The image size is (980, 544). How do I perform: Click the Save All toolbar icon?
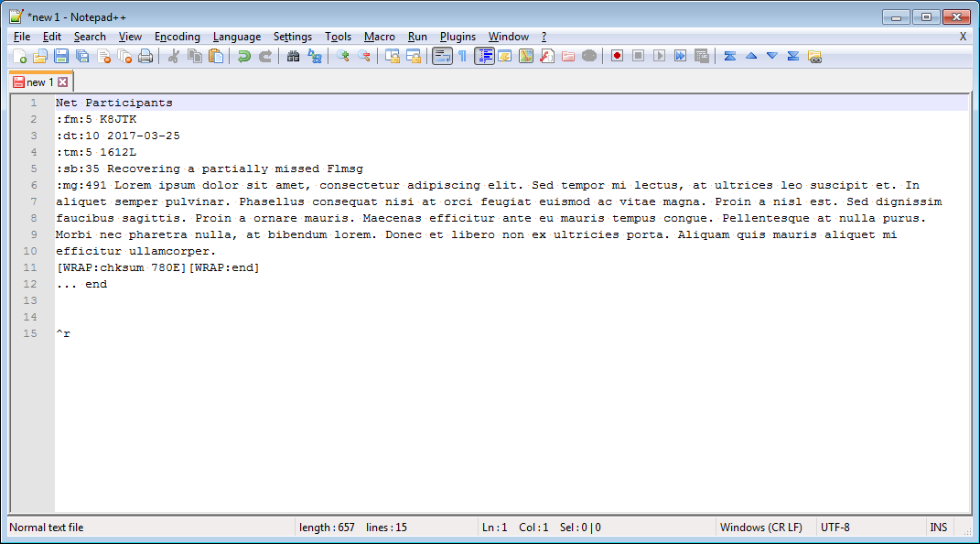coord(82,56)
